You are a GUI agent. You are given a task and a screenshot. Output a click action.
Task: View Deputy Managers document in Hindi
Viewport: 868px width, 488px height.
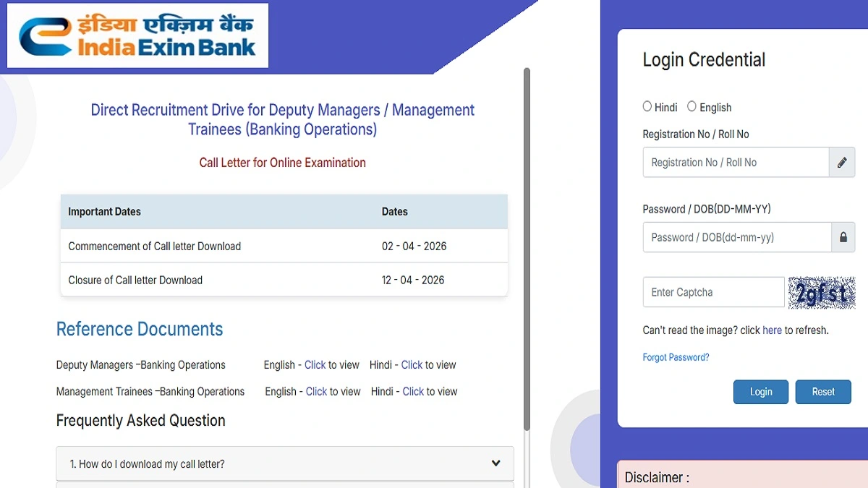412,365
